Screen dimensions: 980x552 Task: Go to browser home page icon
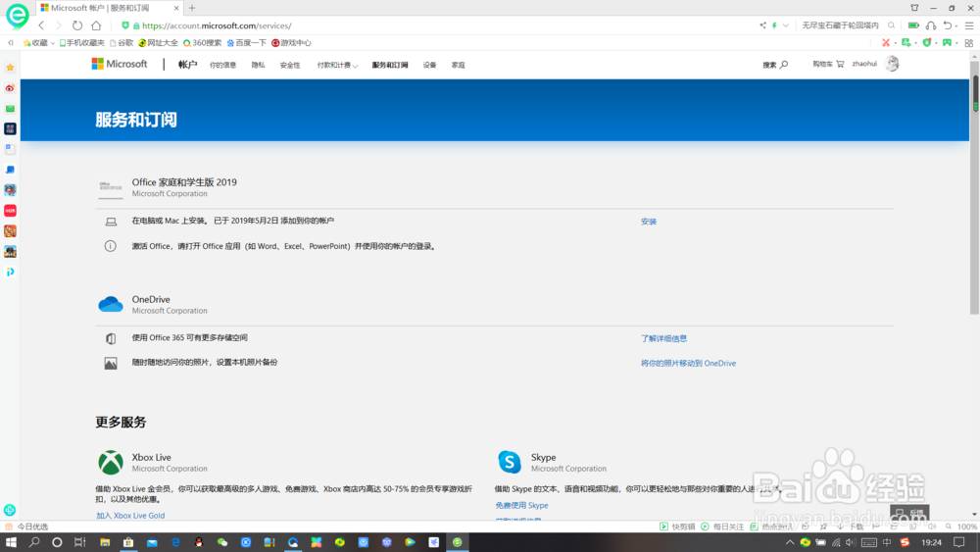pyautogui.click(x=96, y=25)
